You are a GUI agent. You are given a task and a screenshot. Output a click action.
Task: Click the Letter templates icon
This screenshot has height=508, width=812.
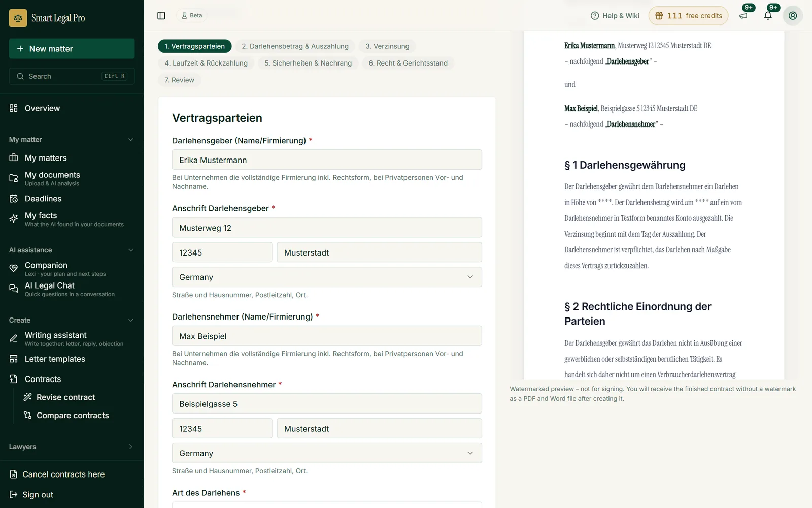(14, 359)
